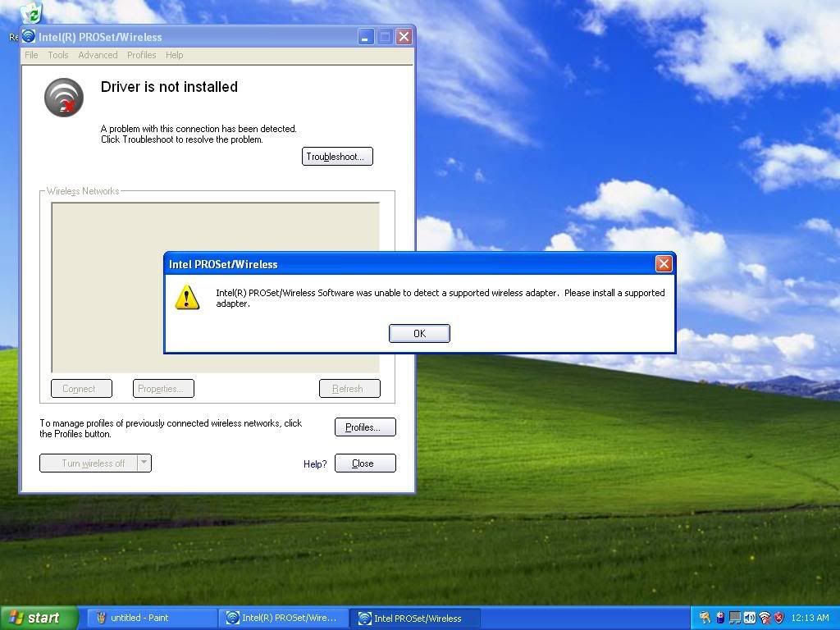Click the Refresh button
The width and height of the screenshot is (840, 630).
[x=349, y=388]
